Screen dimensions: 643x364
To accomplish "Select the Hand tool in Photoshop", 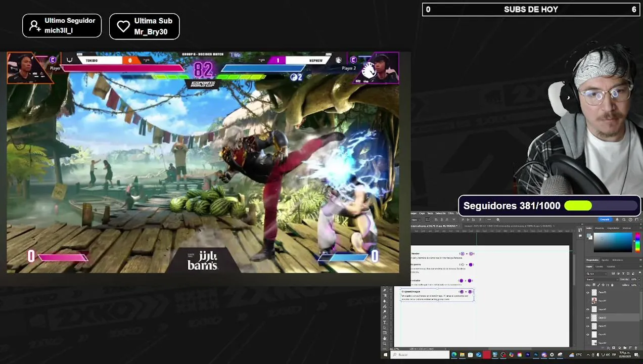I will point(384,338).
